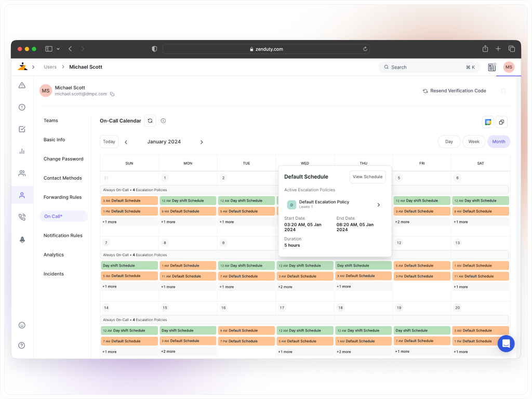Open 5 AM Default Schedule on Tuesday 2

(246, 211)
